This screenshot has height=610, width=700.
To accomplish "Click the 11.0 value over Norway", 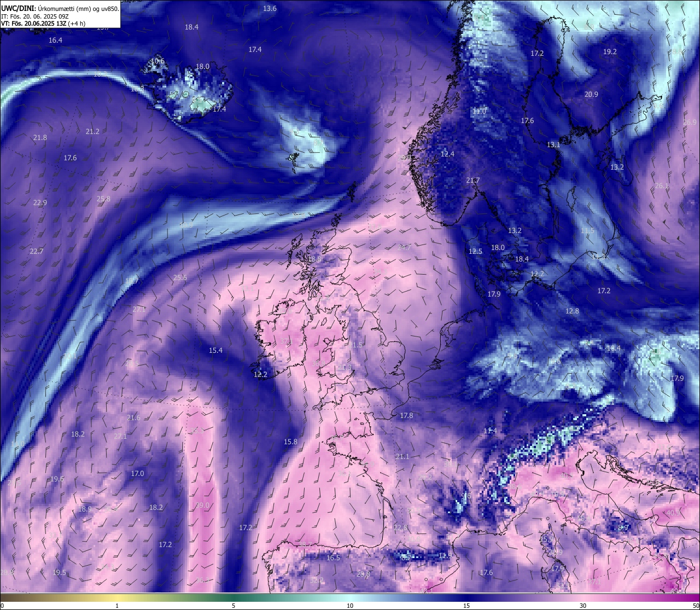I will [479, 112].
